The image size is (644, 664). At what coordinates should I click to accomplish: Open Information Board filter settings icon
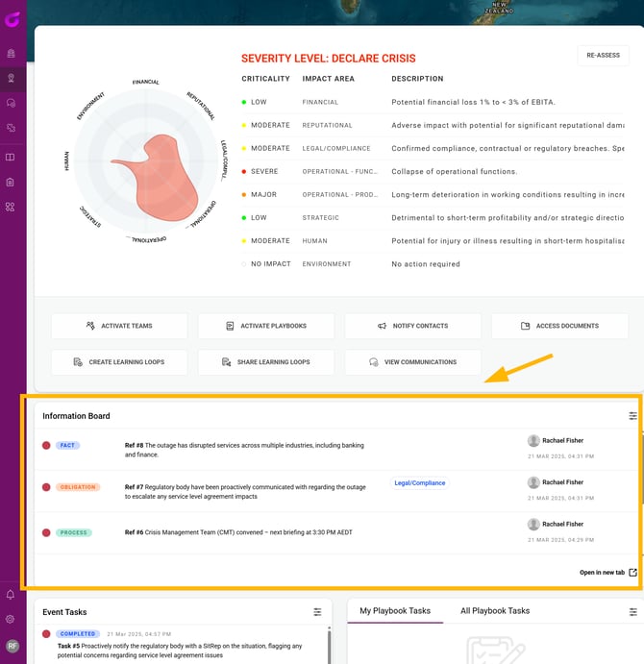(632, 416)
